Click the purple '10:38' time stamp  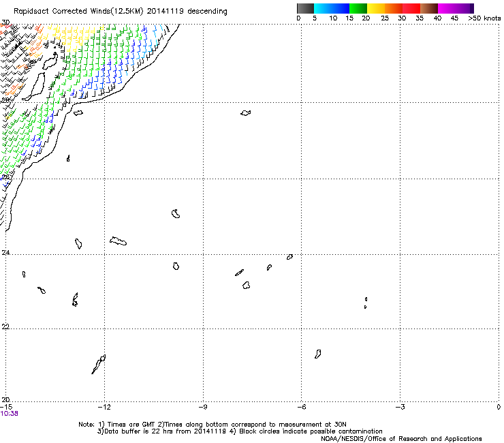coord(10,414)
